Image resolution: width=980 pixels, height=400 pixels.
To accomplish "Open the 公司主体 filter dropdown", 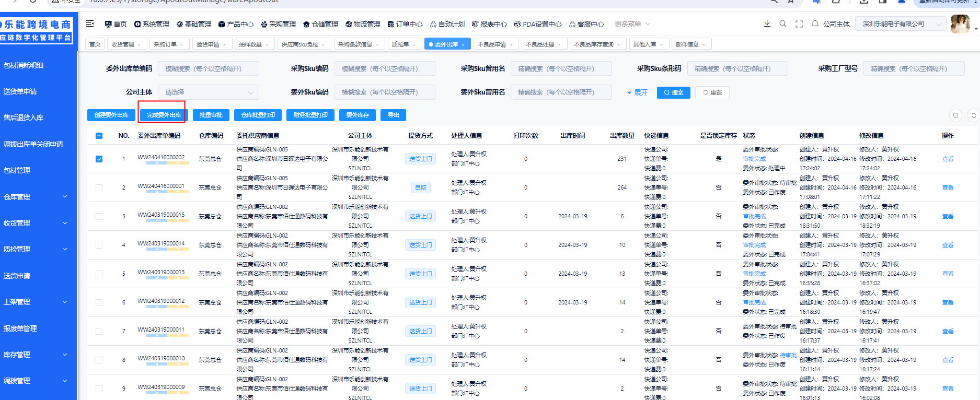I will point(209,92).
